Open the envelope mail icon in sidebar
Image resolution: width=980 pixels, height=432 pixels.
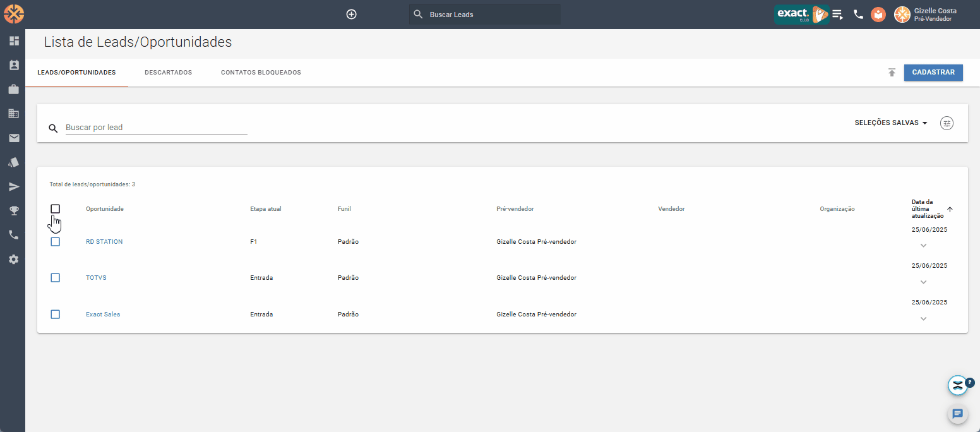(x=14, y=138)
